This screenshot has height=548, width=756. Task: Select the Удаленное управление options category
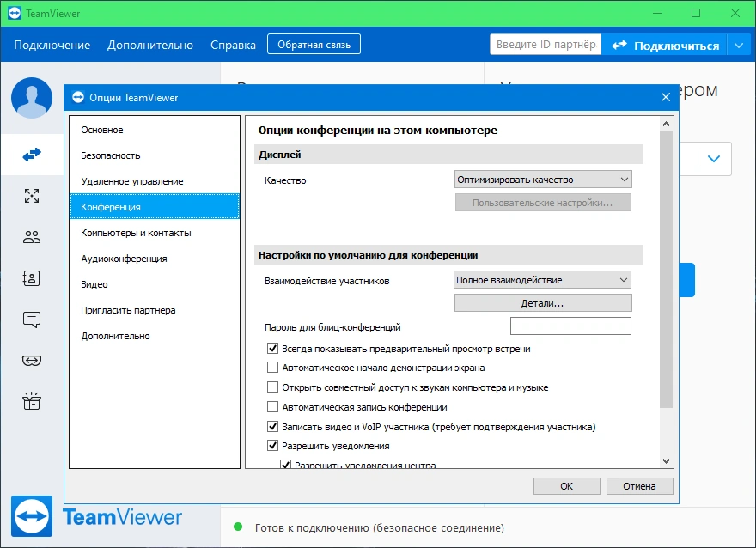pos(155,181)
